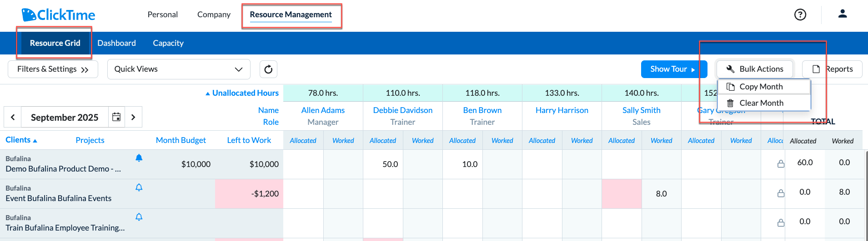Viewport: 868px width, 241px height.
Task: Open the calendar date picker icon
Action: point(116,117)
